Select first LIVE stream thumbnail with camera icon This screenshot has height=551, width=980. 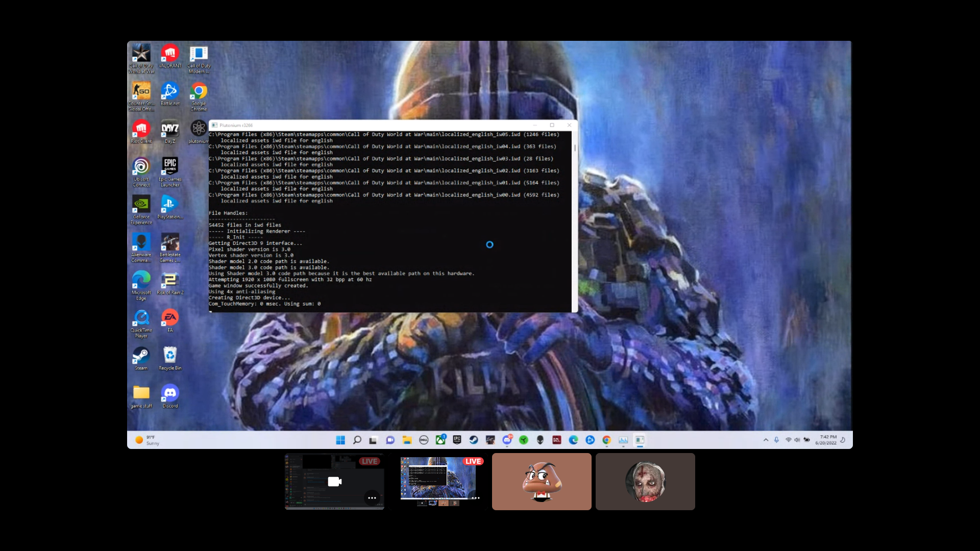coord(334,482)
